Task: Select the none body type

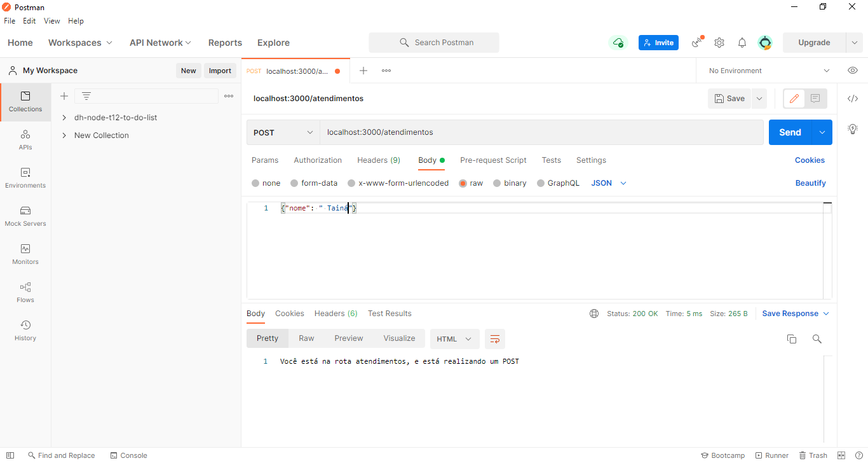Action: [266, 183]
